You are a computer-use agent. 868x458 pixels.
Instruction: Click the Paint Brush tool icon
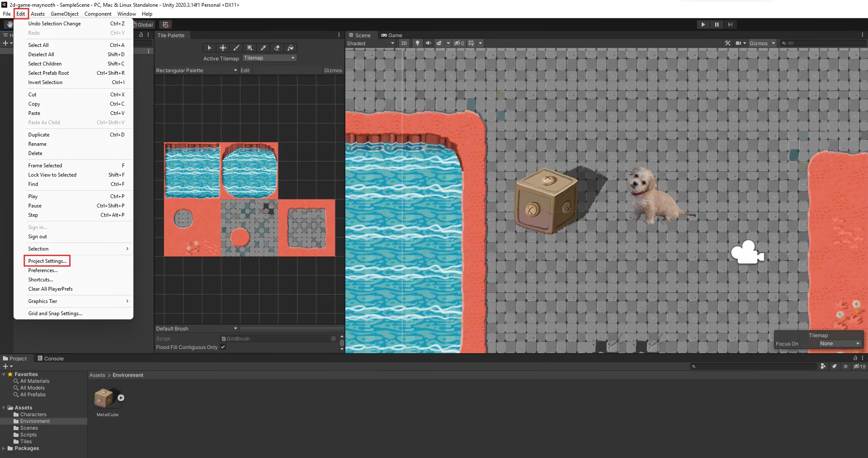coord(236,48)
